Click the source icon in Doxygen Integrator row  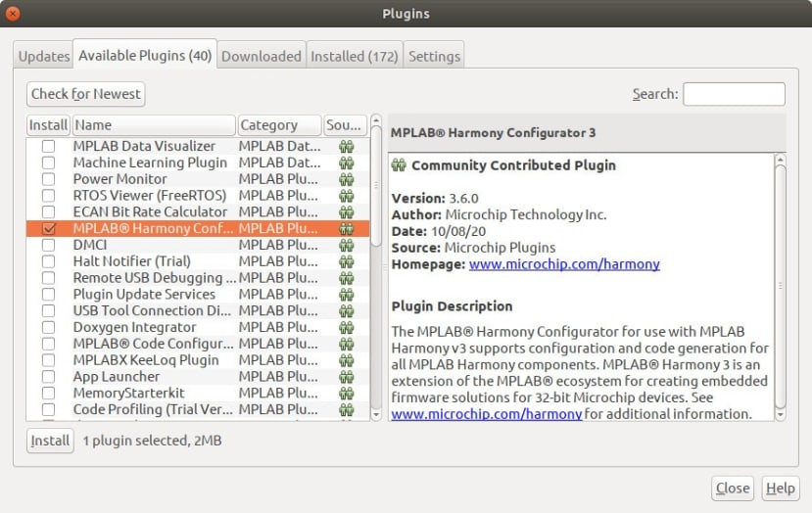point(347,328)
